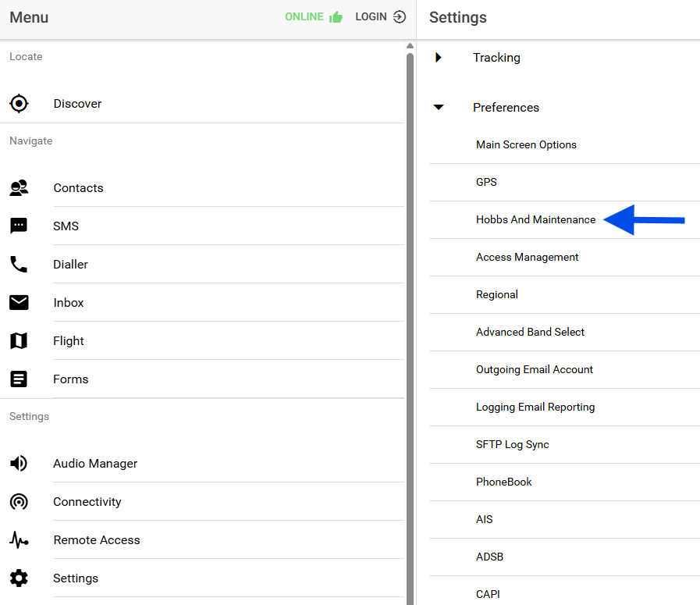Open Contacts via the people icon

pos(19,188)
